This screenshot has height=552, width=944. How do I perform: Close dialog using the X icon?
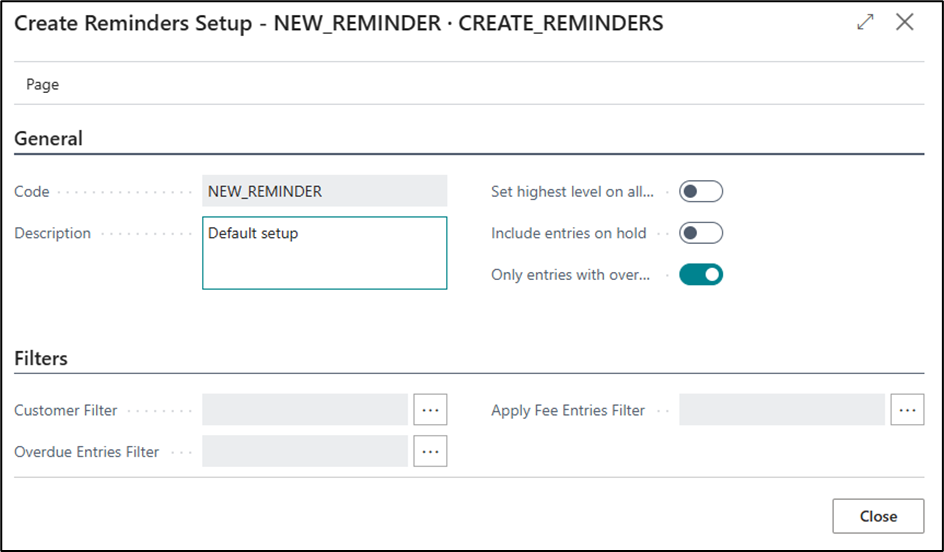905,22
